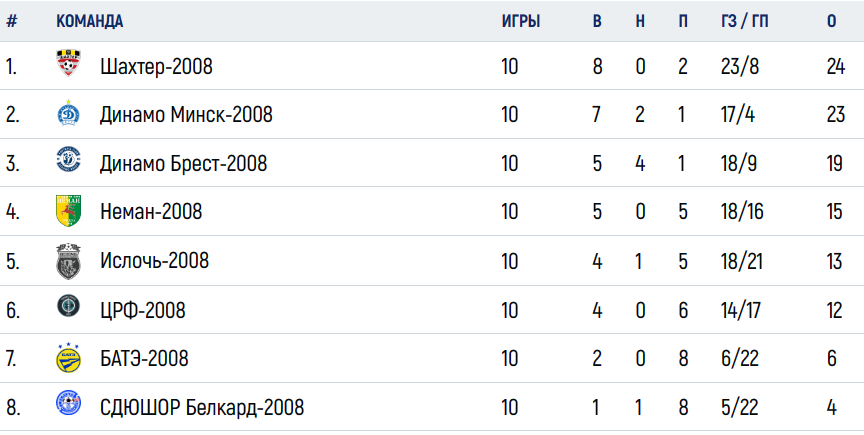864x435 pixels.
Task: Select the ЦРФ-2008 team name
Action: tap(143, 310)
